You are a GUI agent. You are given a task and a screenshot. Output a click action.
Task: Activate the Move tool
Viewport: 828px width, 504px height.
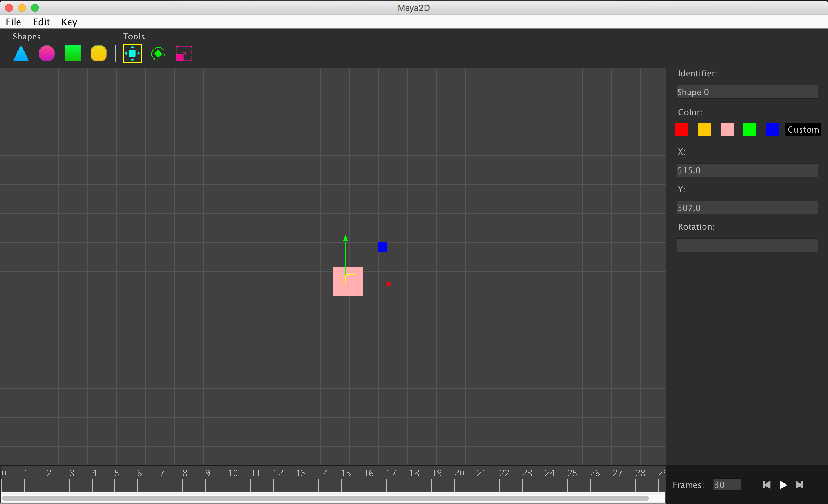click(x=132, y=53)
